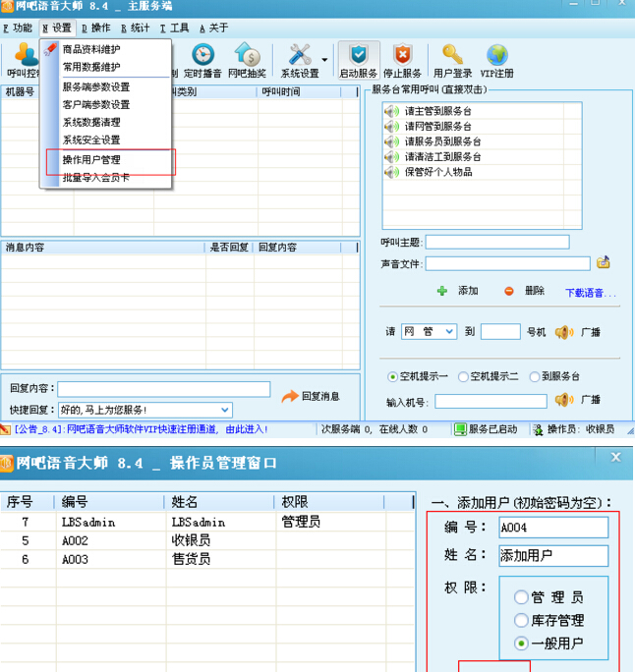Select the 空机提示一 radio button
The width and height of the screenshot is (635, 672).
(392, 376)
